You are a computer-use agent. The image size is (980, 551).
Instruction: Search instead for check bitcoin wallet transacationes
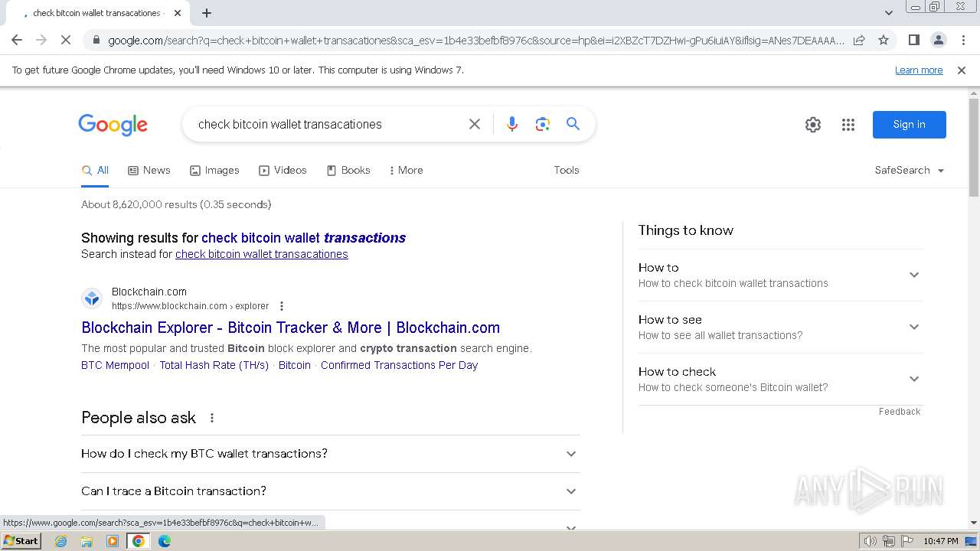coord(262,254)
